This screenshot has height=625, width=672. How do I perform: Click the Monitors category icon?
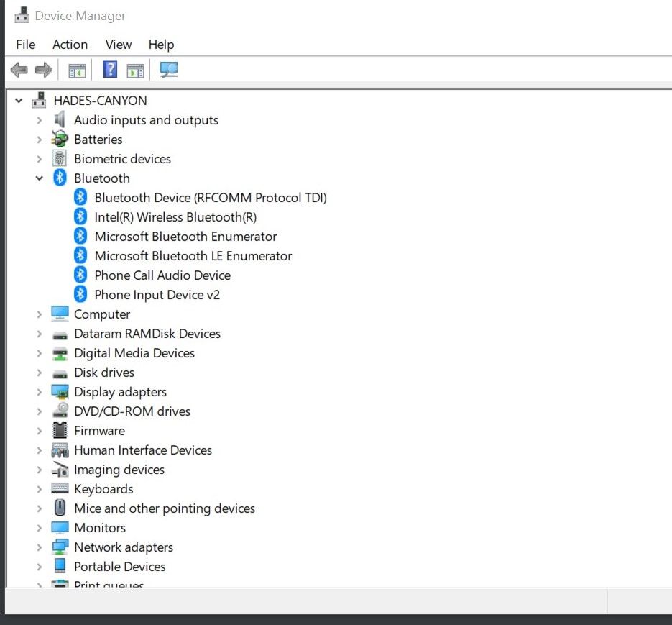pyautogui.click(x=60, y=528)
